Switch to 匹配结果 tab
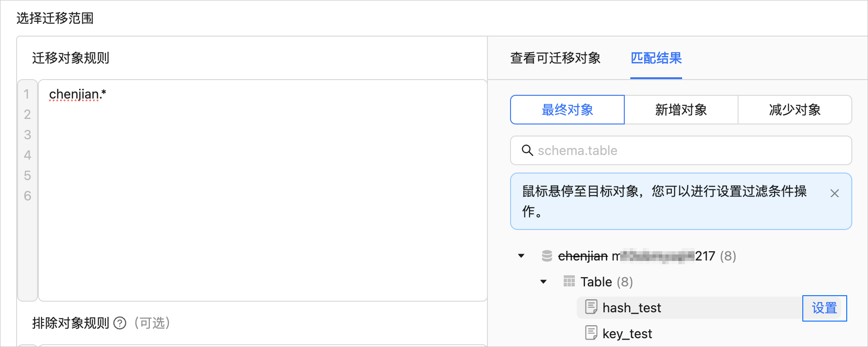The width and height of the screenshot is (868, 347). pos(656,58)
